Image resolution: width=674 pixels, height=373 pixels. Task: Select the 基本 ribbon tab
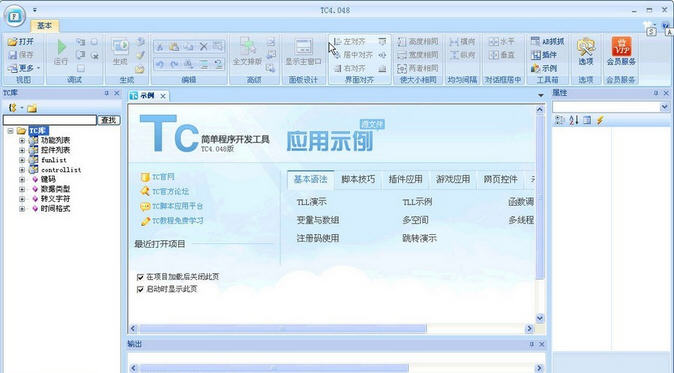point(44,26)
